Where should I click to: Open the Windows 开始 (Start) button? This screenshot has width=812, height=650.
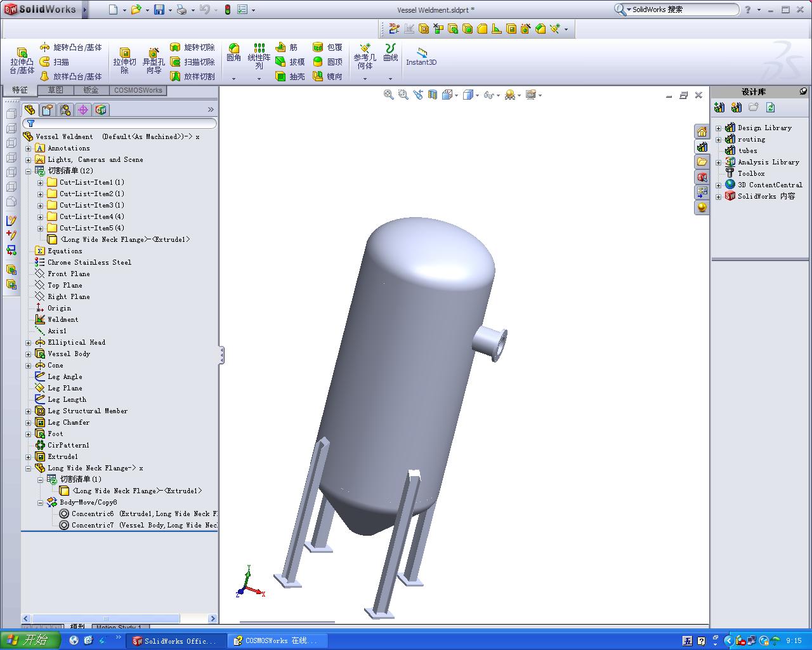pyautogui.click(x=30, y=640)
